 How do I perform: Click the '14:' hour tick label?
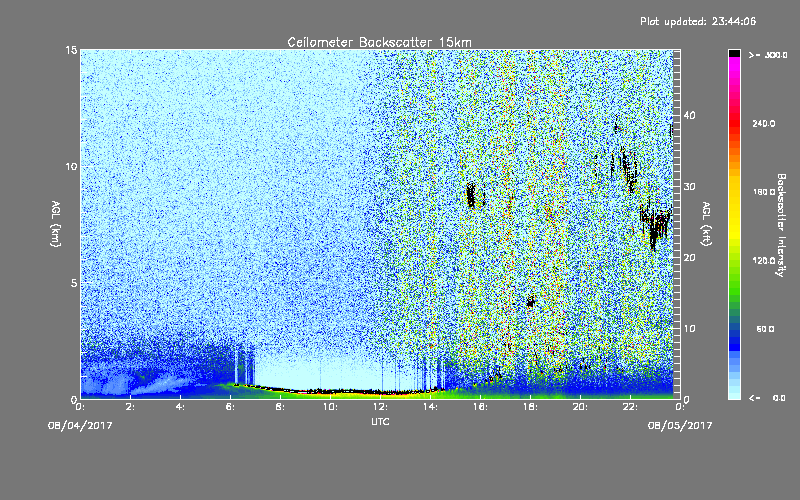pyautogui.click(x=430, y=407)
